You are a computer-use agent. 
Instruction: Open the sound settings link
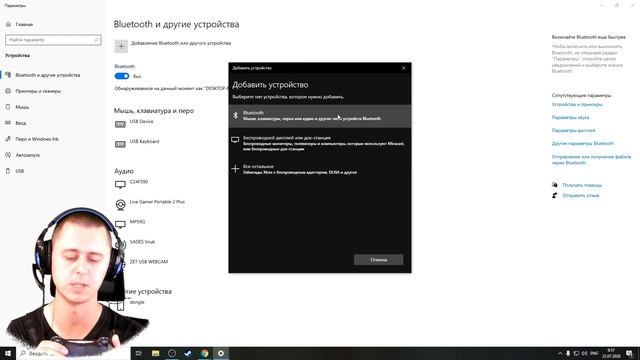[x=570, y=118]
